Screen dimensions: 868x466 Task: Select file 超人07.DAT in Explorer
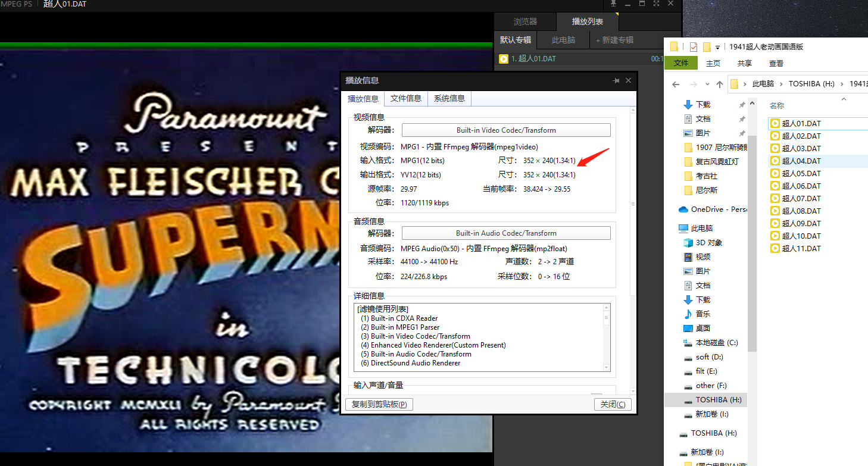click(x=801, y=198)
